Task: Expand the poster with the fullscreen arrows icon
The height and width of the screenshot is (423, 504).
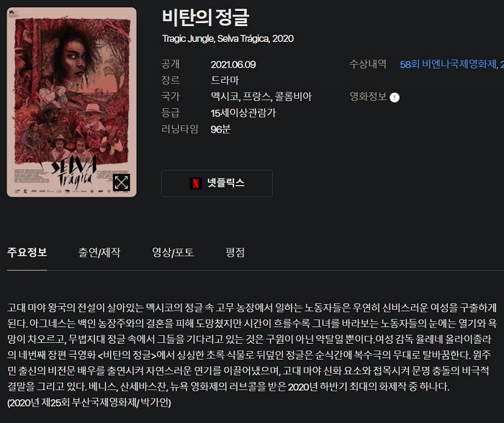Action: (122, 182)
